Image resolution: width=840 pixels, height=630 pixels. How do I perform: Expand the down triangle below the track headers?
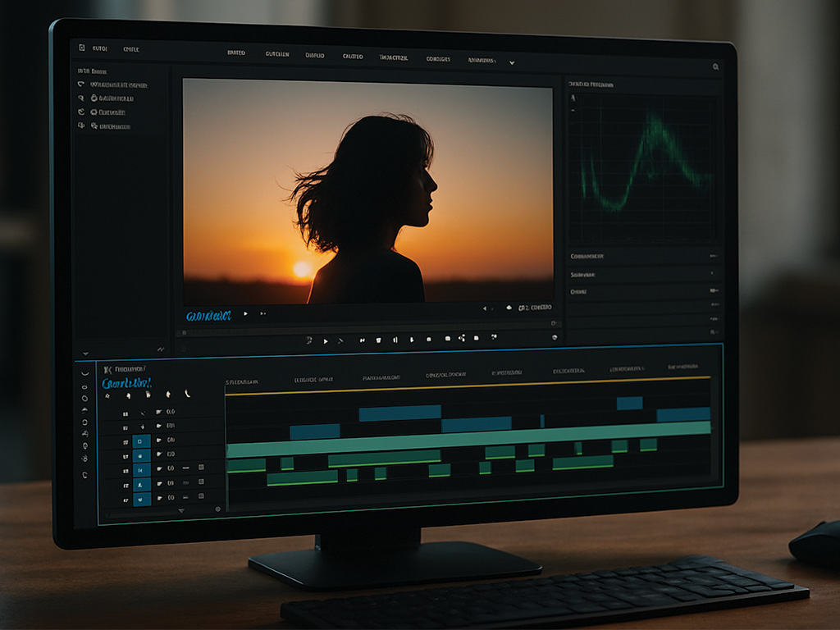(x=181, y=510)
